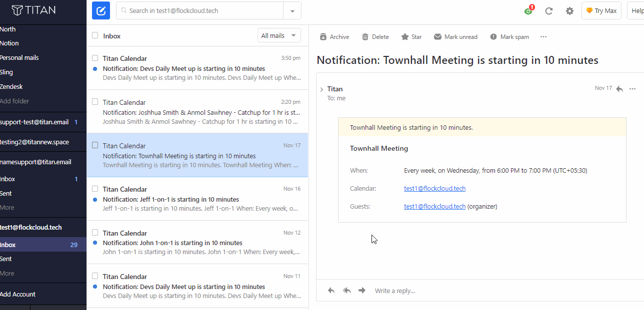Click the blue compose new mail button

point(101,10)
